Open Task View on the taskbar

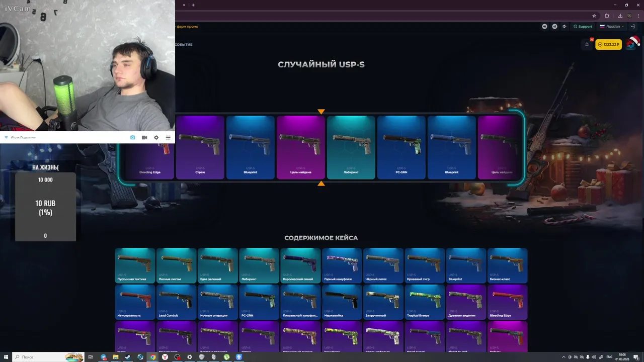[x=91, y=357]
